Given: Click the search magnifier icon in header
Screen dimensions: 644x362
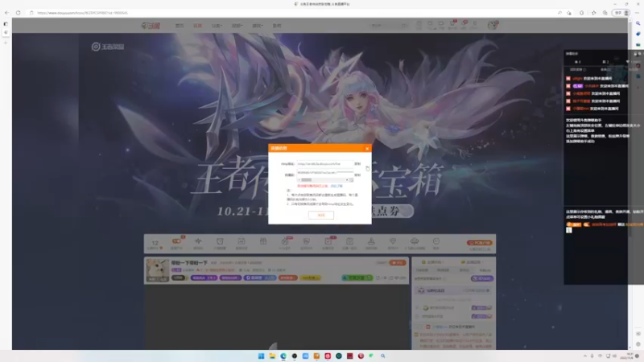Looking at the screenshot, I should [405, 26].
